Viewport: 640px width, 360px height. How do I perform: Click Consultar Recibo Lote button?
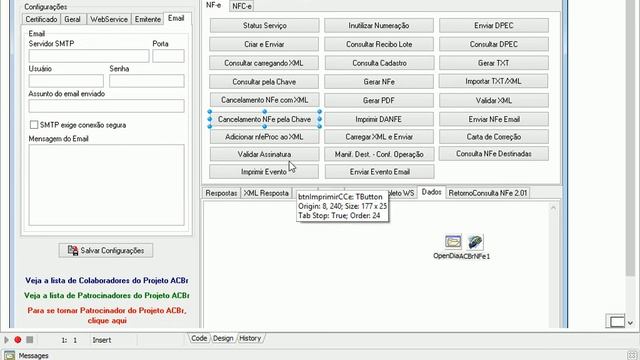coord(379,44)
